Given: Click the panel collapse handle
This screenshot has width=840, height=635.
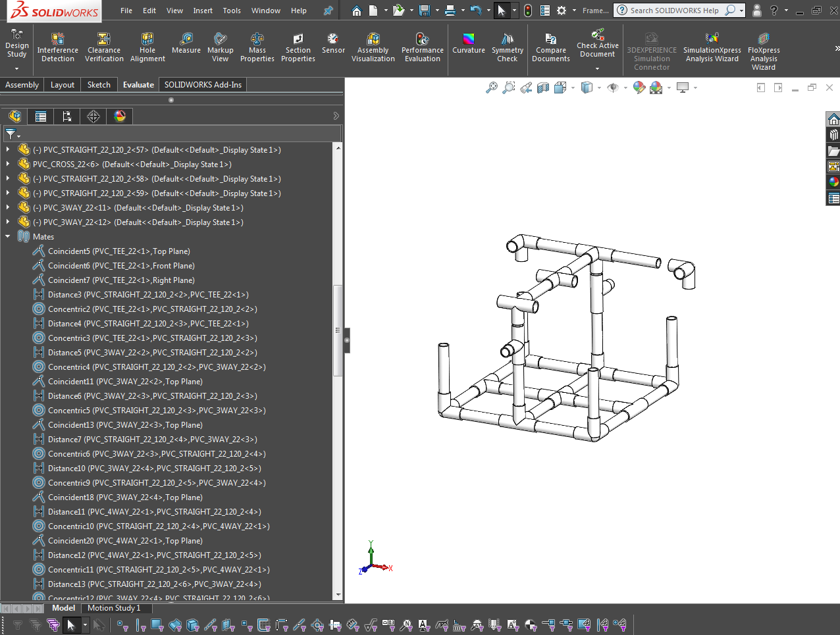Looking at the screenshot, I should (x=347, y=341).
